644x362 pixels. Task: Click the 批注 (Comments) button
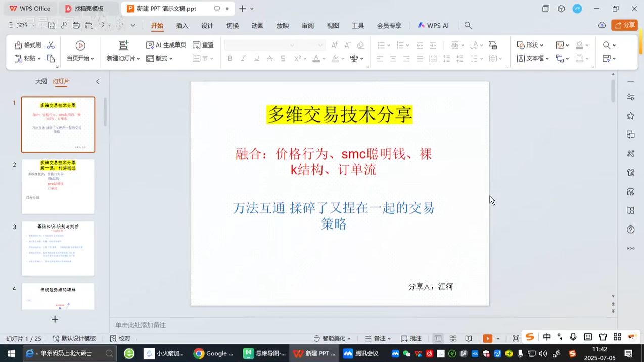pos(411,338)
